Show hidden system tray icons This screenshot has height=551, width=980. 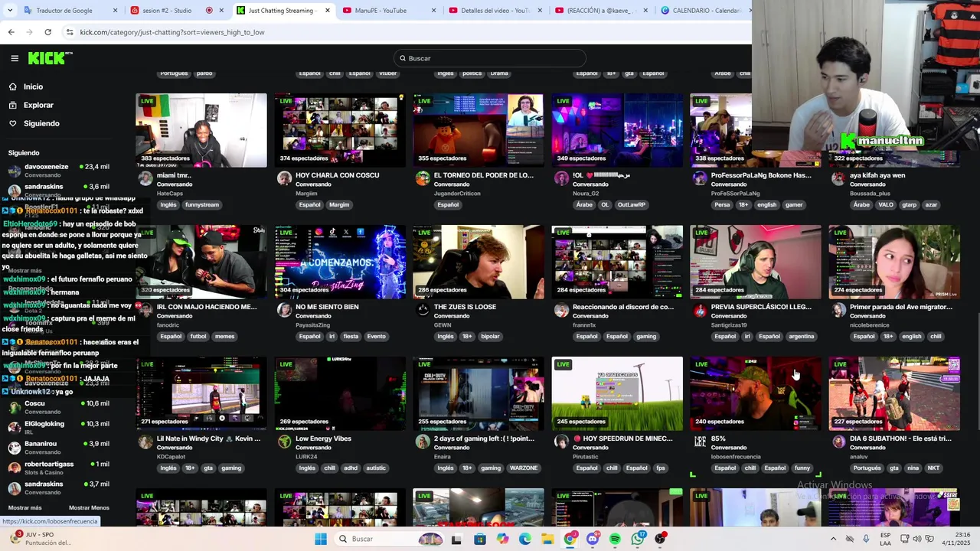pos(833,539)
